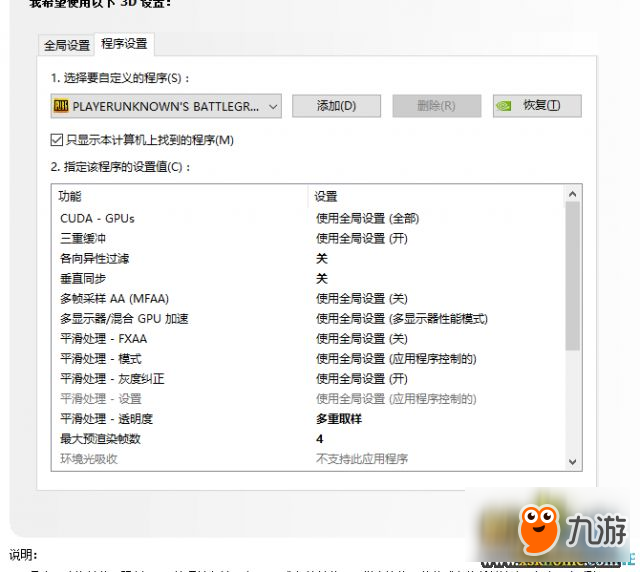Click the label 2. 指定该程序的设置值(C)

coord(120,167)
